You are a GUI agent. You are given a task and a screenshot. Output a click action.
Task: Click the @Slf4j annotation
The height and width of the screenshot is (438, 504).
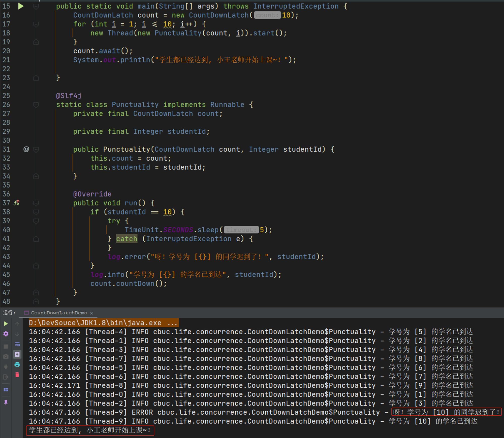click(69, 96)
